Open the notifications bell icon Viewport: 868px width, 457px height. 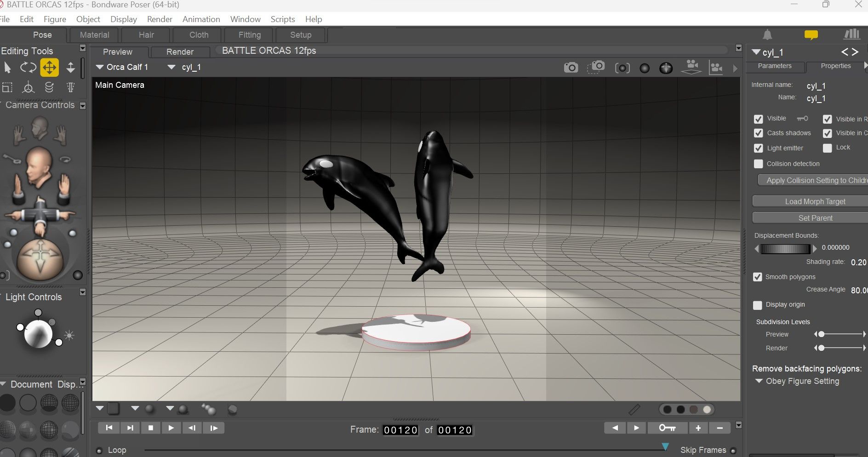coord(767,34)
